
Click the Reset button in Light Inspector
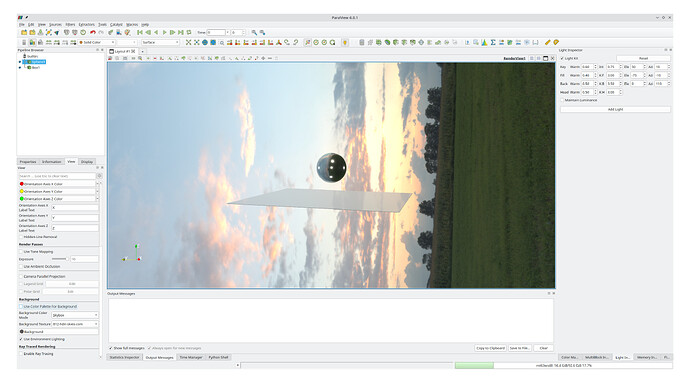point(643,58)
